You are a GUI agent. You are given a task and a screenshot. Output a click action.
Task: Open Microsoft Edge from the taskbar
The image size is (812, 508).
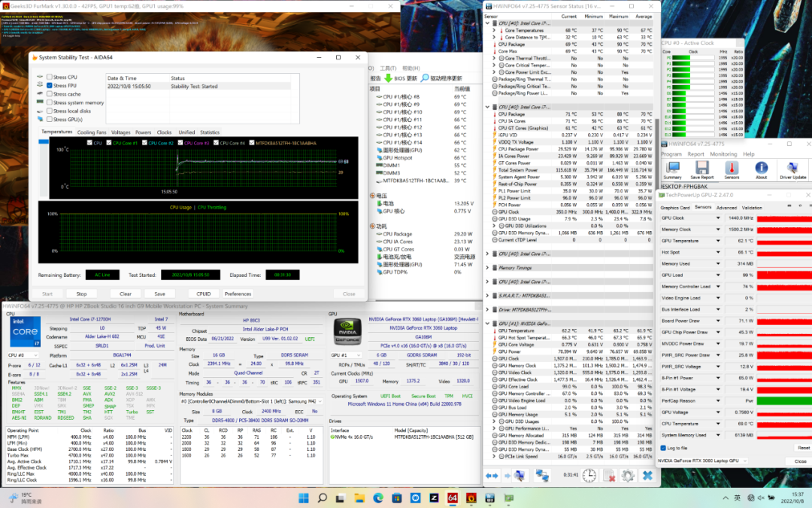pyautogui.click(x=378, y=498)
